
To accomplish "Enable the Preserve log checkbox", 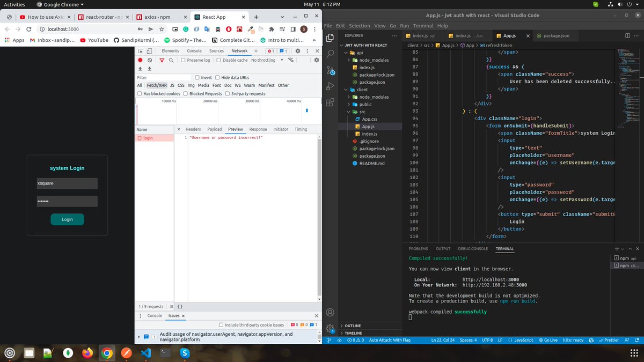I will [183, 60].
